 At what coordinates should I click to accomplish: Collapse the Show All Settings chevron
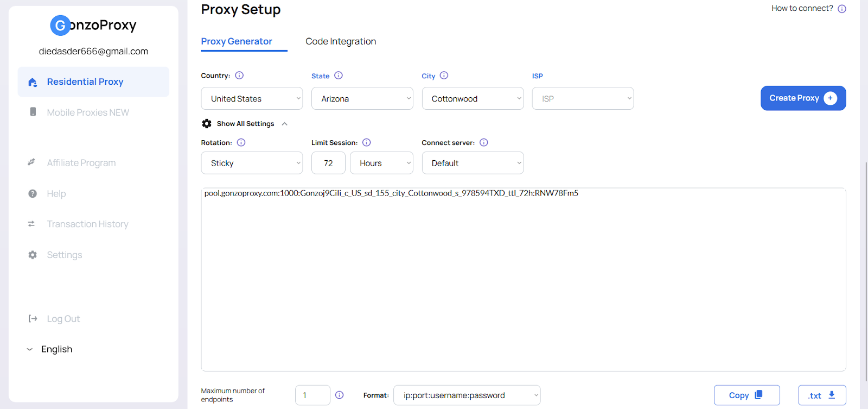[x=284, y=124]
